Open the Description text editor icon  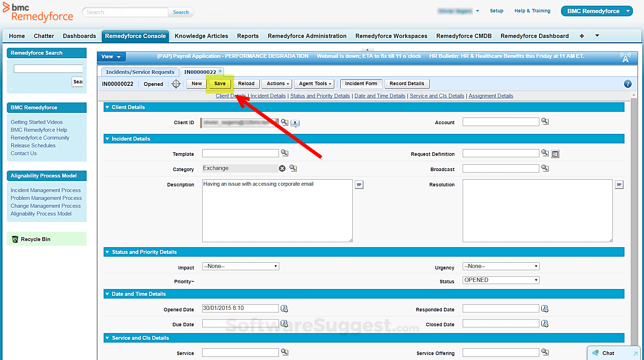[x=359, y=185]
